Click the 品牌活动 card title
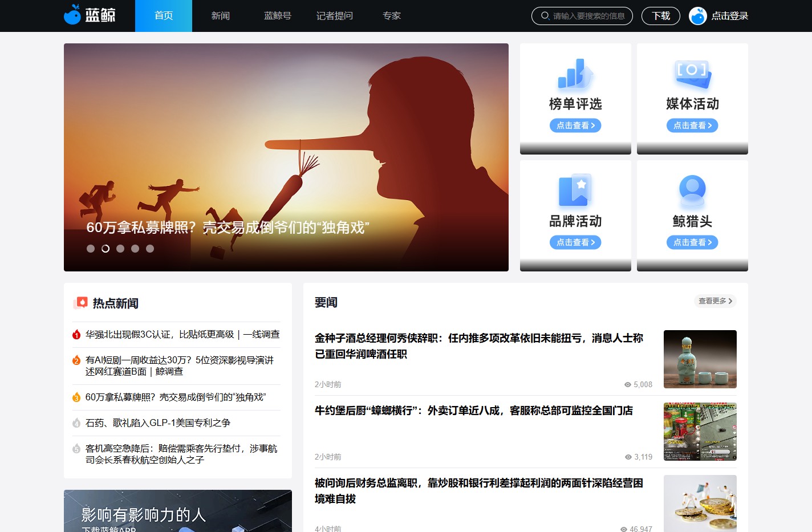 tap(575, 221)
